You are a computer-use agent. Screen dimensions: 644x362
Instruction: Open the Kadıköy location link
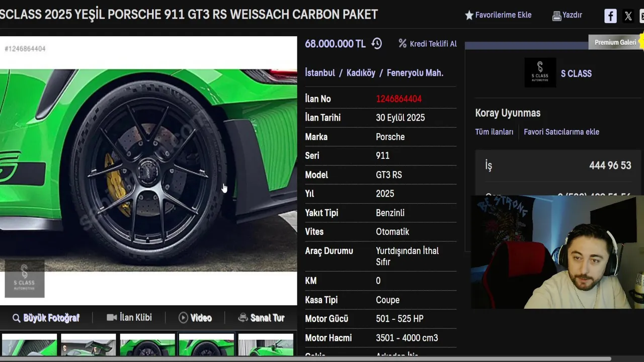pyautogui.click(x=361, y=73)
